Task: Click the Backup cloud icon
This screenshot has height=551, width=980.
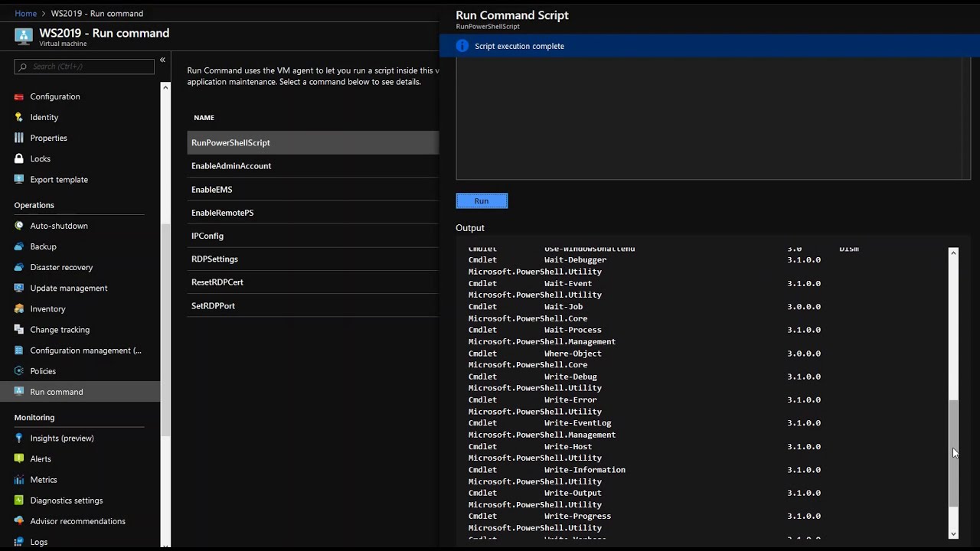Action: [x=19, y=246]
